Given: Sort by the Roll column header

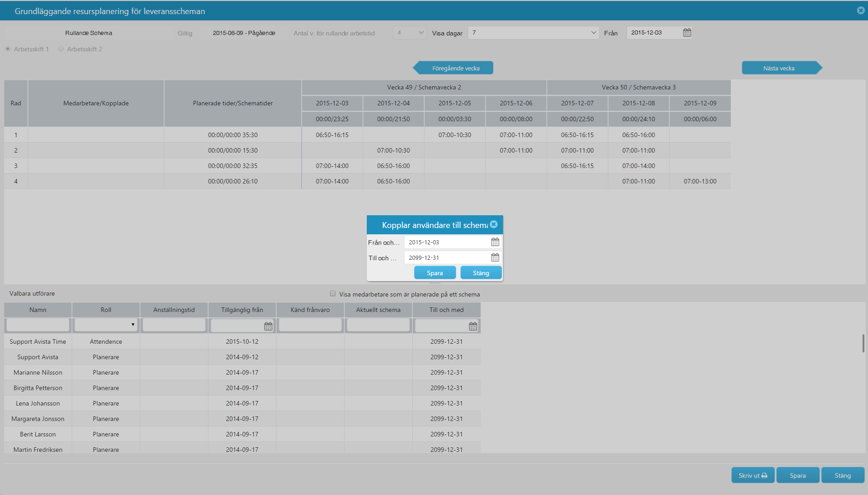Looking at the screenshot, I should click(106, 310).
